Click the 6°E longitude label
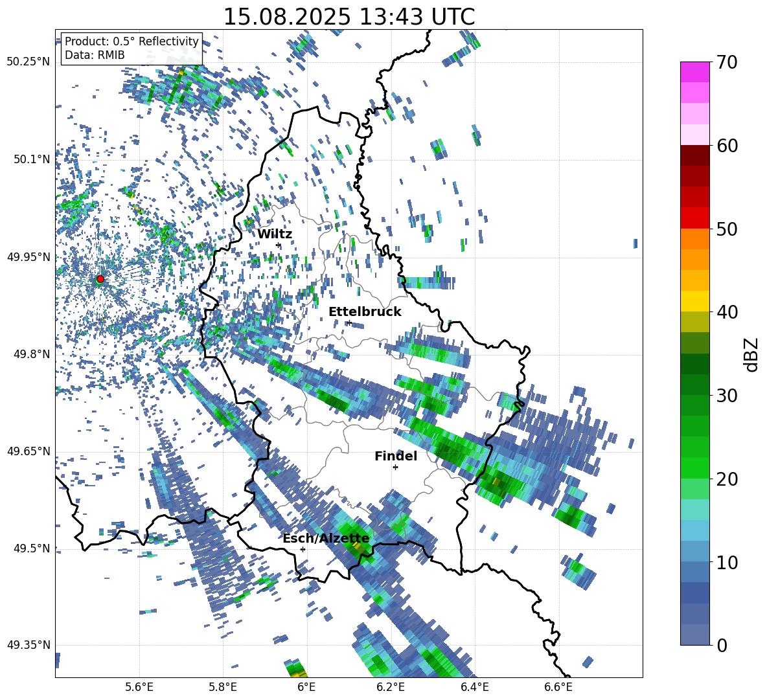 coord(306,687)
